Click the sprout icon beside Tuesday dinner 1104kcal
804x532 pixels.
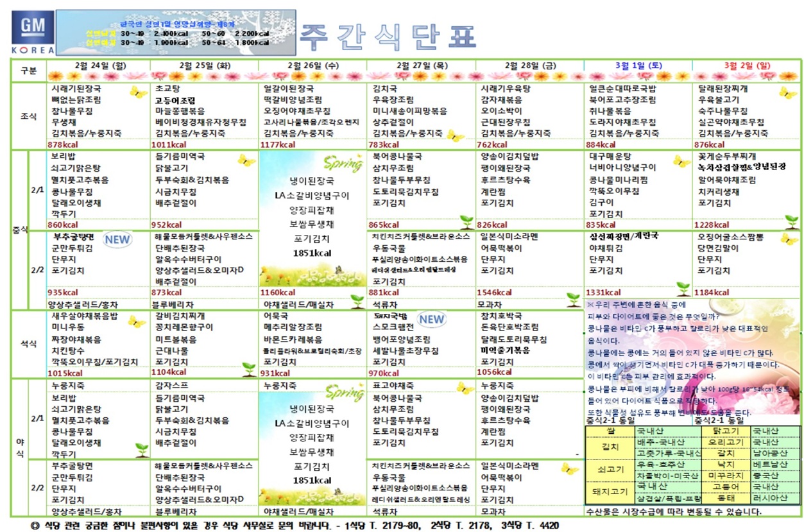tap(249, 368)
